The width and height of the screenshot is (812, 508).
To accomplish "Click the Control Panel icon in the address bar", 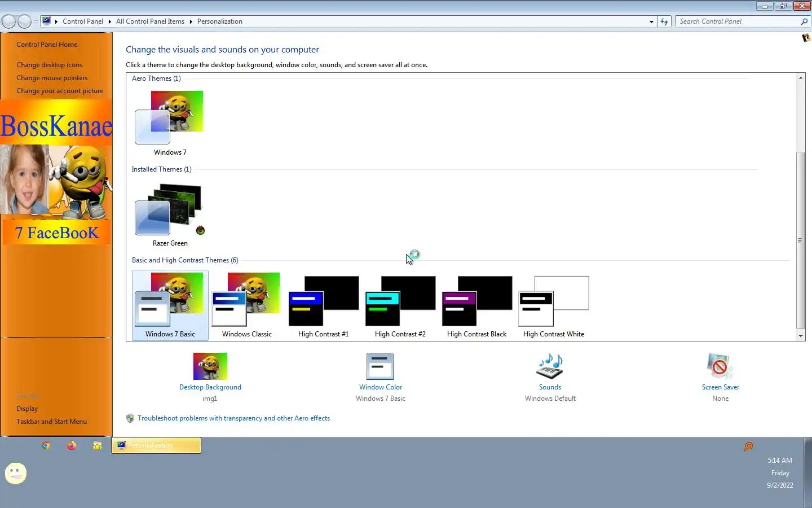I will [x=46, y=21].
